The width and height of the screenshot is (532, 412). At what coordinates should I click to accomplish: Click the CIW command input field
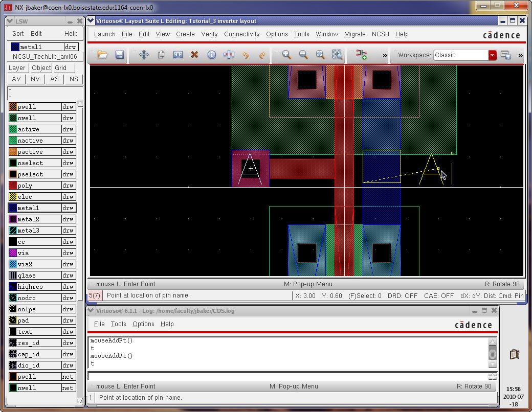pyautogui.click(x=286, y=376)
